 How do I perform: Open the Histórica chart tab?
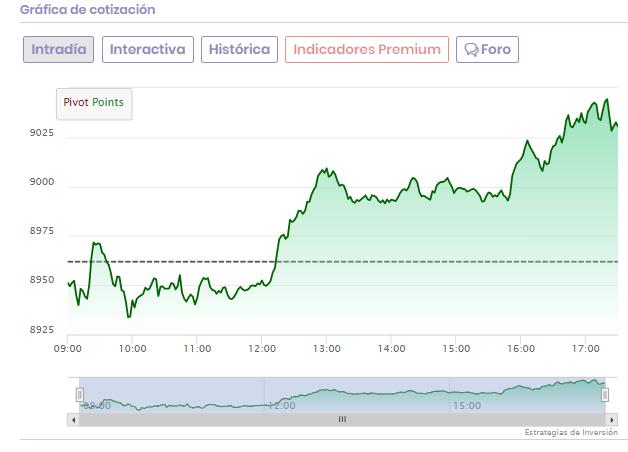pyautogui.click(x=240, y=50)
